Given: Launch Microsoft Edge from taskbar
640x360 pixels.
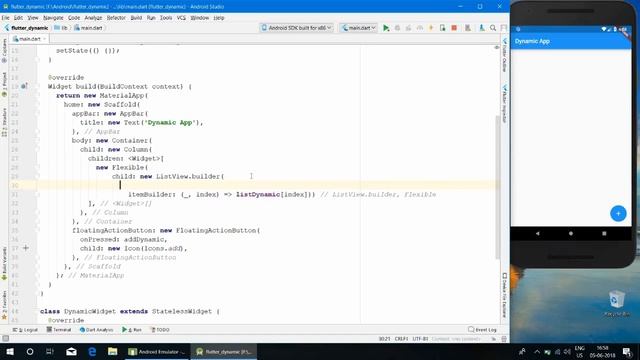Looking at the screenshot, I should click(x=92, y=351).
